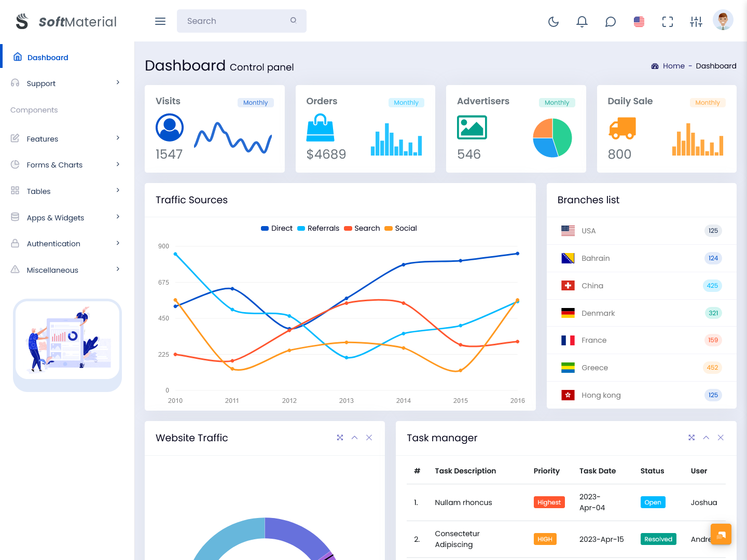The image size is (747, 560).
Task: Click the Support headset icon
Action: tap(15, 83)
